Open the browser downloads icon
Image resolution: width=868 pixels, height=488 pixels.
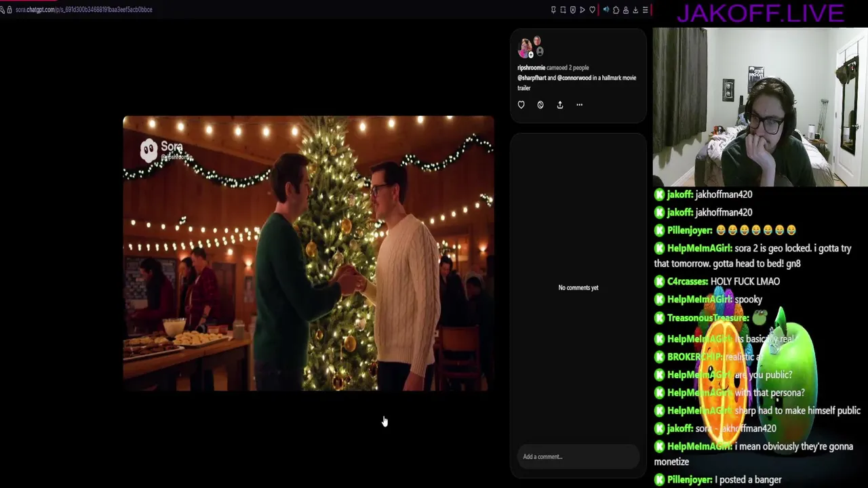635,10
